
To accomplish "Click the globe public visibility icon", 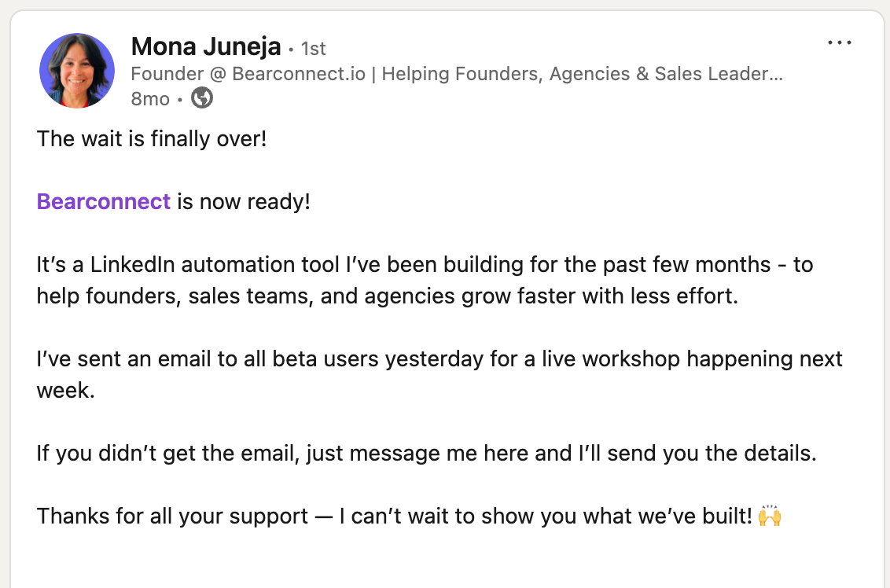I will 202,98.
